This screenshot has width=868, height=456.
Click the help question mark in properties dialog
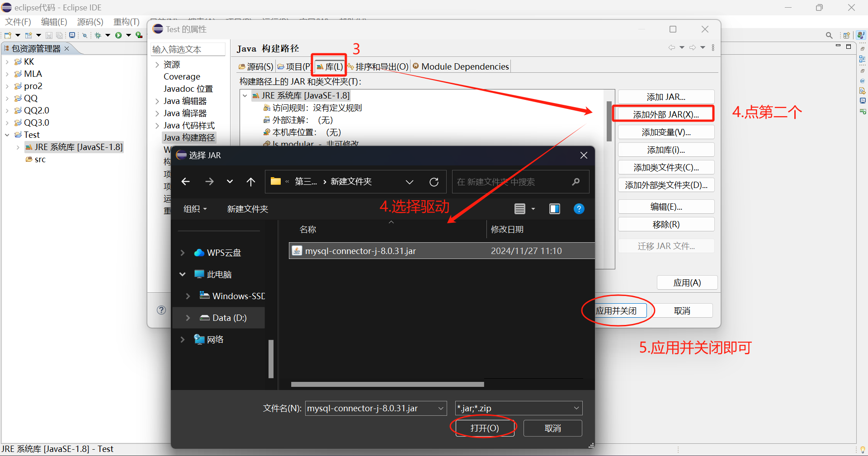(x=161, y=310)
